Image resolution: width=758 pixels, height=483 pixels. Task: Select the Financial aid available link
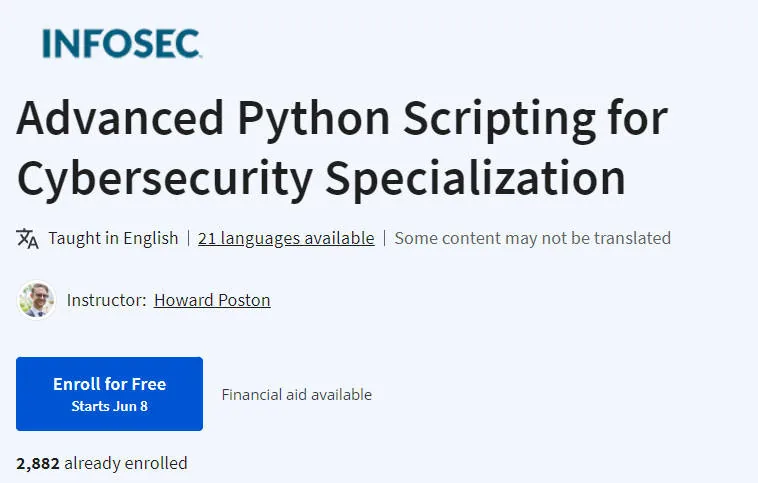(x=297, y=395)
